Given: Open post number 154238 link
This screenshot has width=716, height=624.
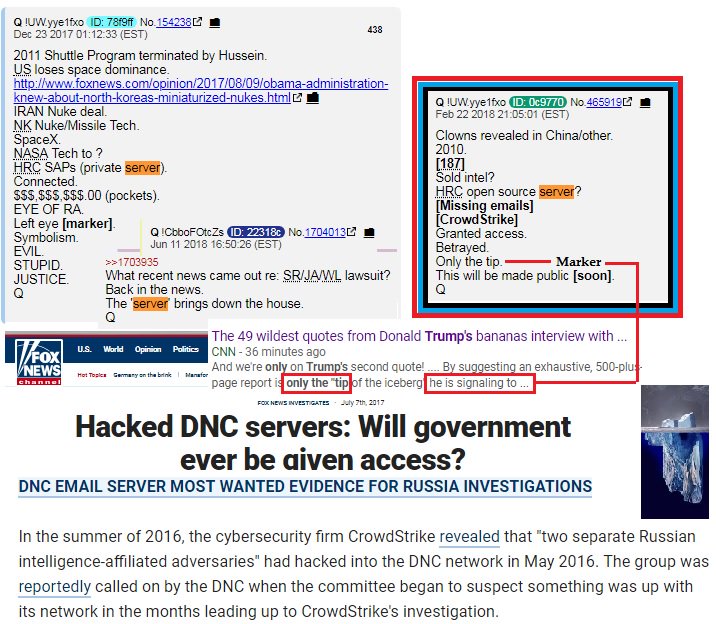Looking at the screenshot, I should (x=174, y=22).
